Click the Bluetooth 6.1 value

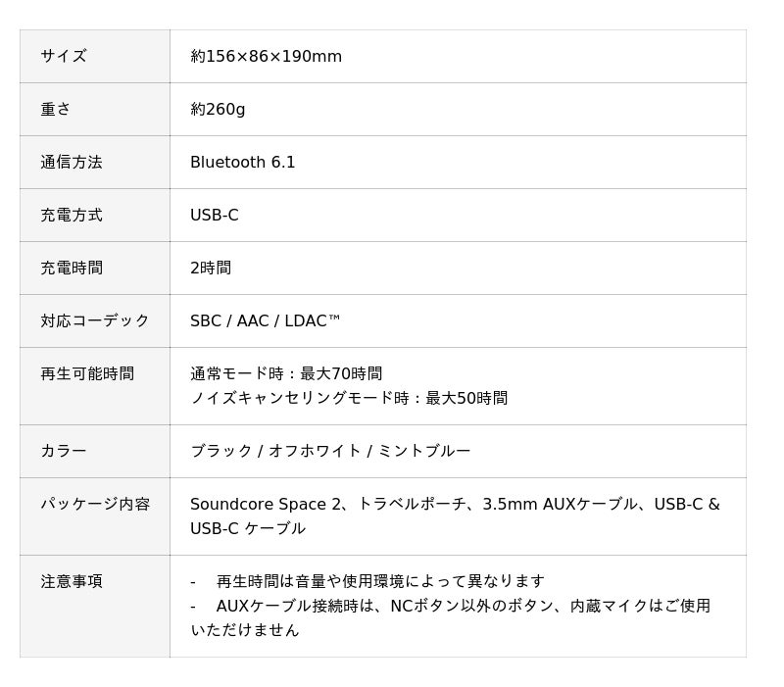(x=242, y=163)
